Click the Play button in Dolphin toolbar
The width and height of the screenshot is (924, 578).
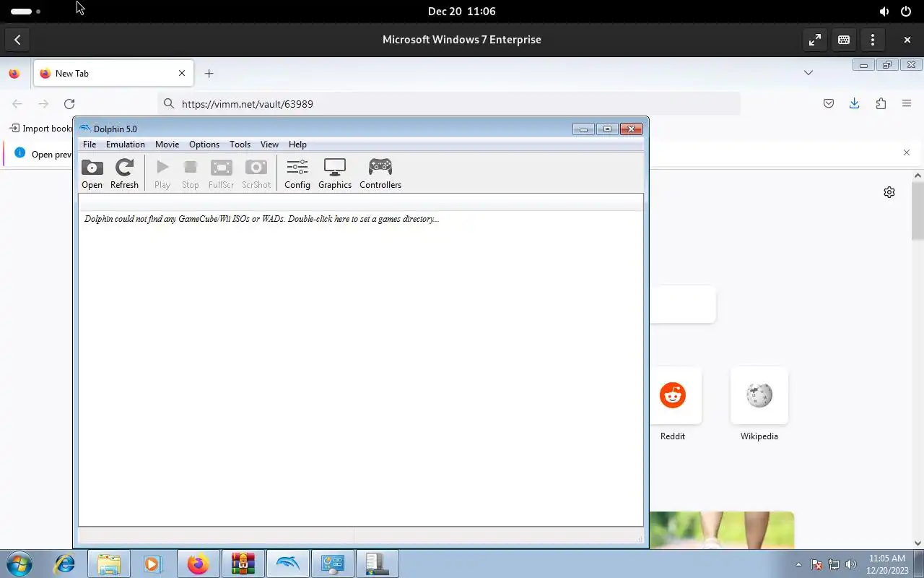[162, 174]
